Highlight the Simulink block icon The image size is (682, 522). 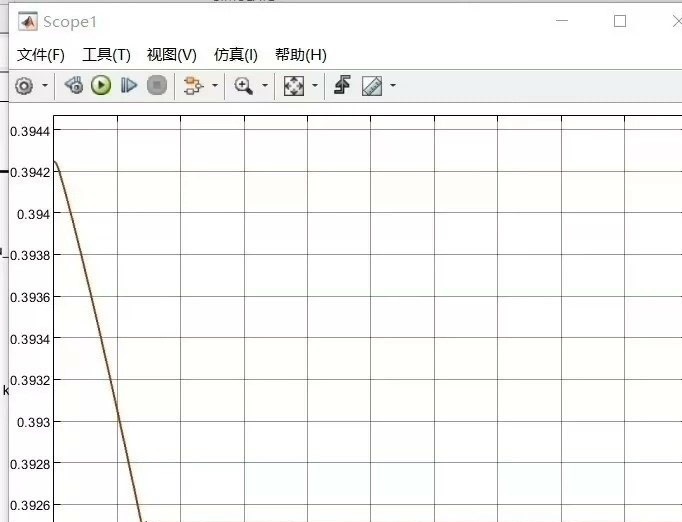click(x=193, y=85)
